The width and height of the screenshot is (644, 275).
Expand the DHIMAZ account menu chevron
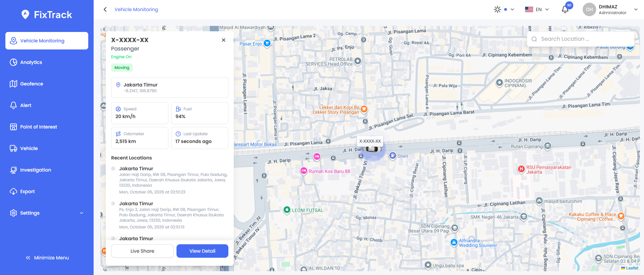[636, 9]
